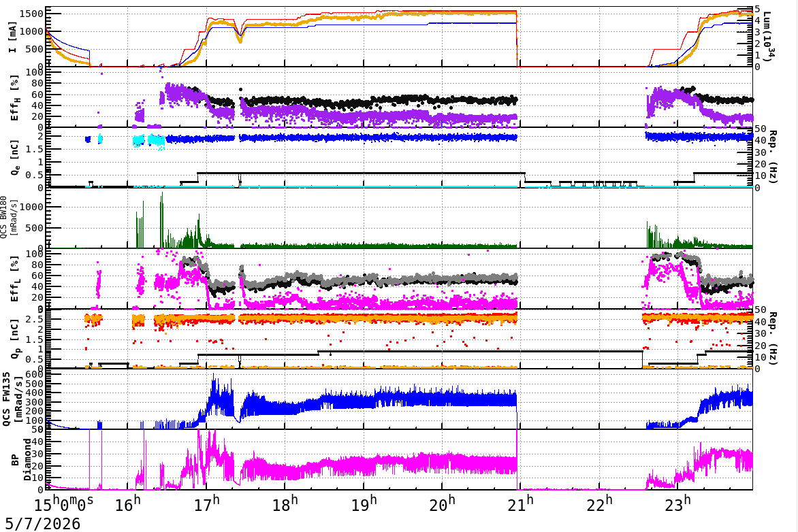Click the "I [mA]" axis label
The width and height of the screenshot is (798, 532).
point(12,38)
